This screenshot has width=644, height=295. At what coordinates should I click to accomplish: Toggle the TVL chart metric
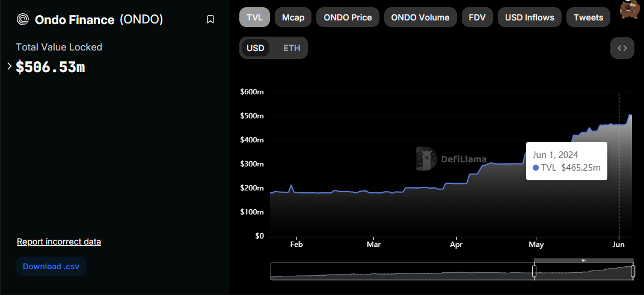254,17
